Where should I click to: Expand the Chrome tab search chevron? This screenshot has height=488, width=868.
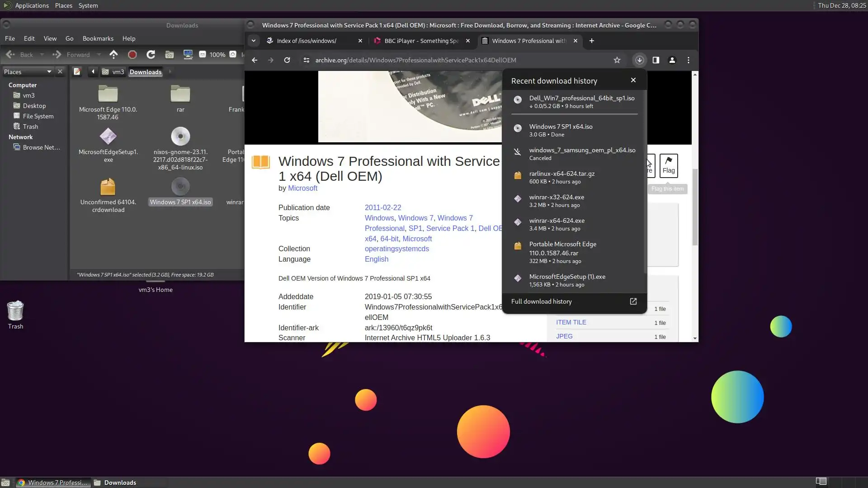point(254,41)
